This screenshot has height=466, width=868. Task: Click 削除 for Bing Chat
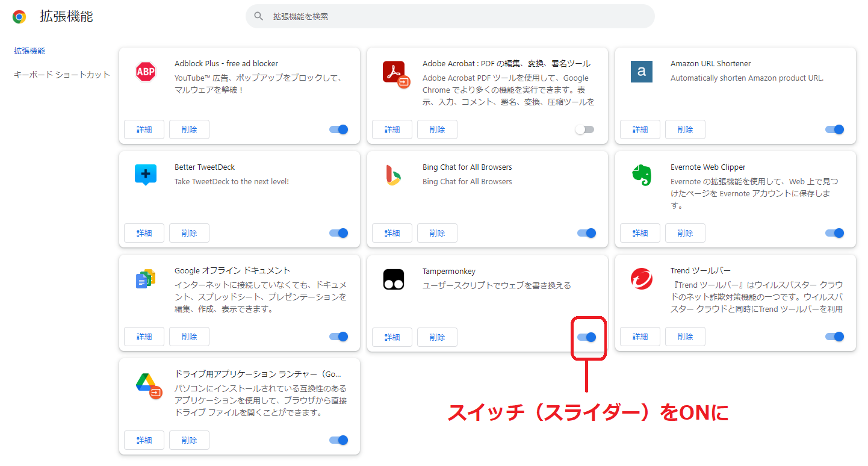coord(437,233)
